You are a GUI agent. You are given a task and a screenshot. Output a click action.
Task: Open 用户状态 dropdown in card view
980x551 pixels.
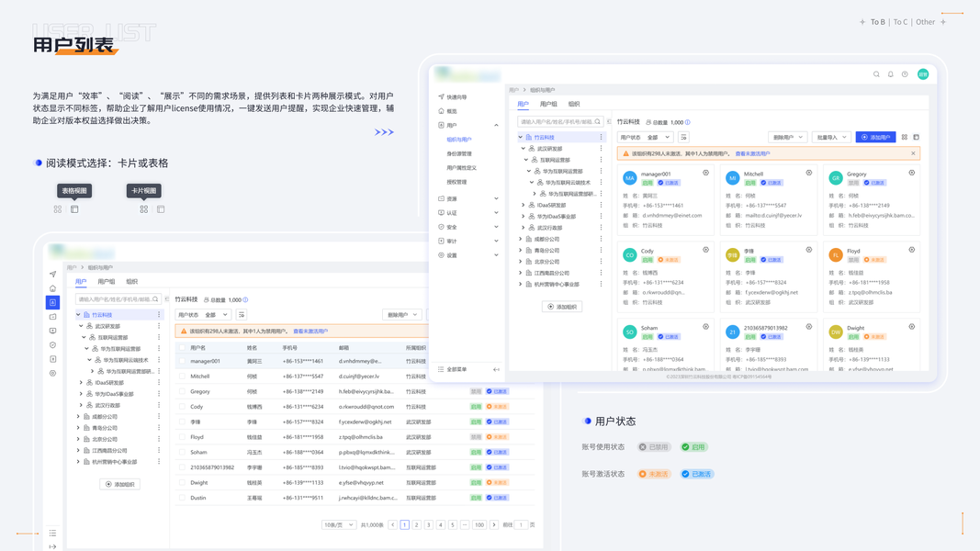[x=645, y=137]
